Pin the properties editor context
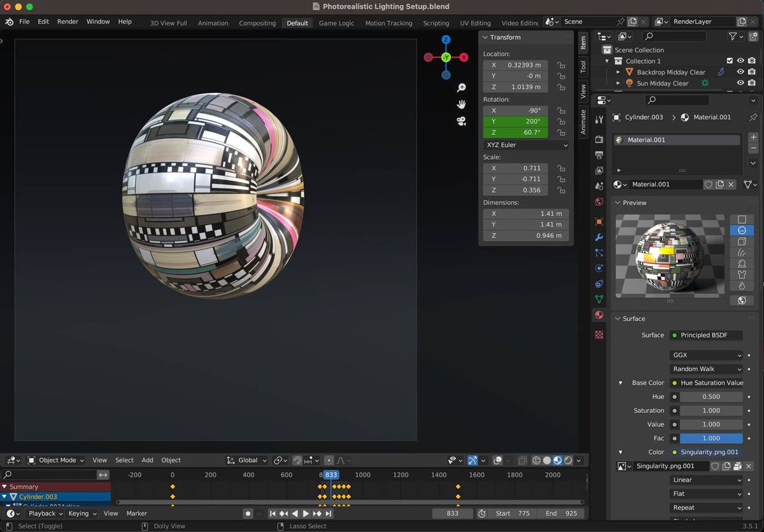 tap(754, 117)
